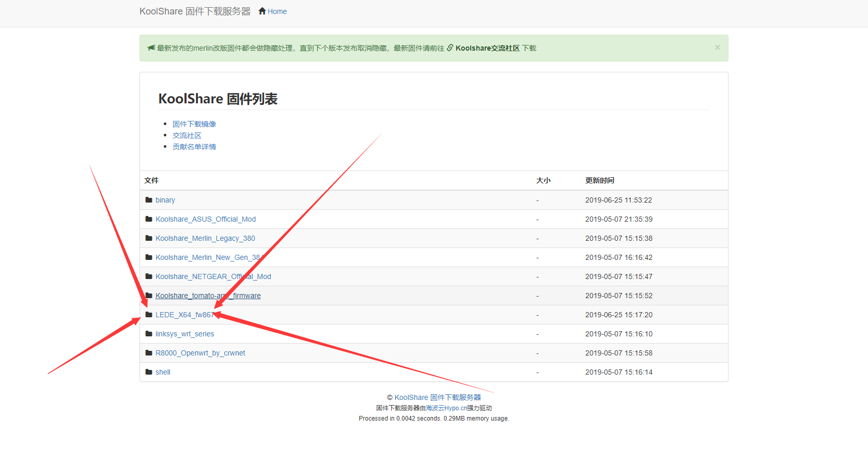This screenshot has width=868, height=464.
Task: Click the timestamp 2019-06-25 11:53:22
Action: click(x=618, y=200)
